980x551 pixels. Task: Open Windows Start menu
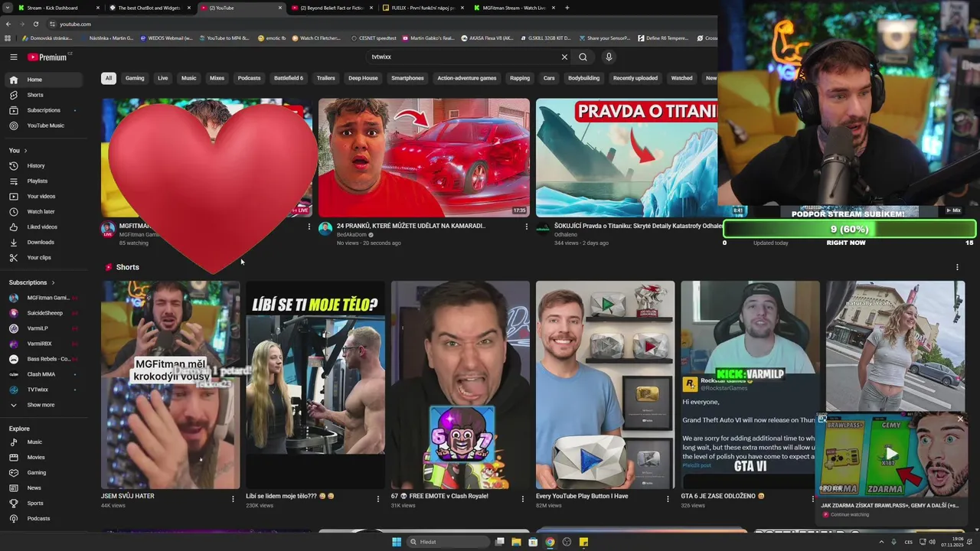[x=397, y=542]
